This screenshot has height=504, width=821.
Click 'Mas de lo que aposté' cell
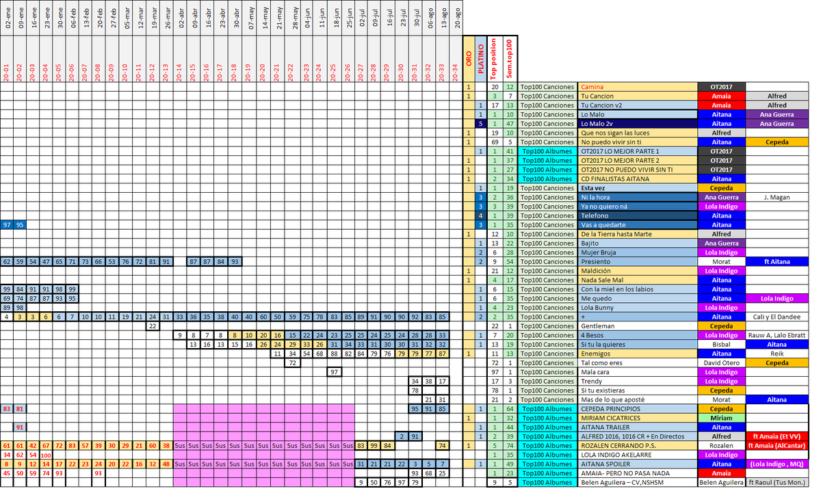point(637,400)
